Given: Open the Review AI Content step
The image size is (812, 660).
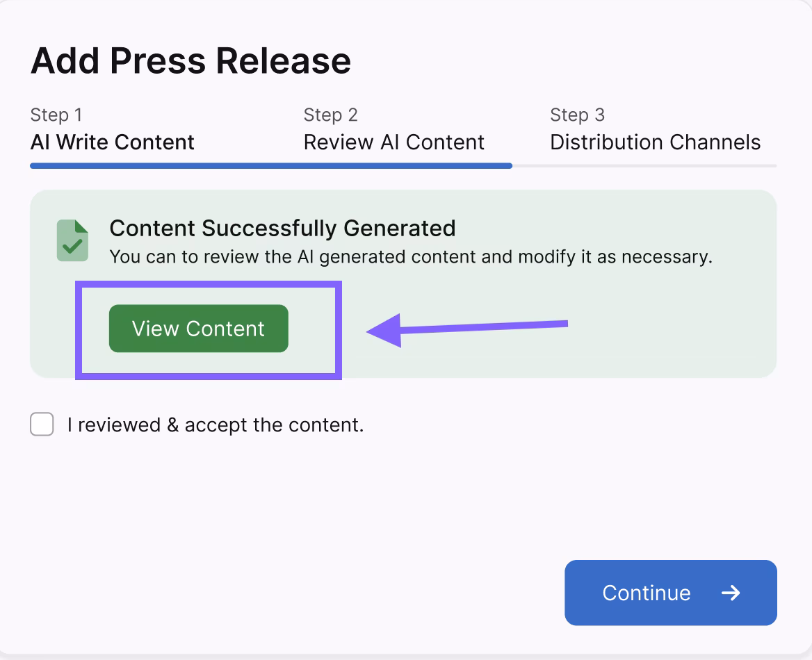Looking at the screenshot, I should point(393,142).
